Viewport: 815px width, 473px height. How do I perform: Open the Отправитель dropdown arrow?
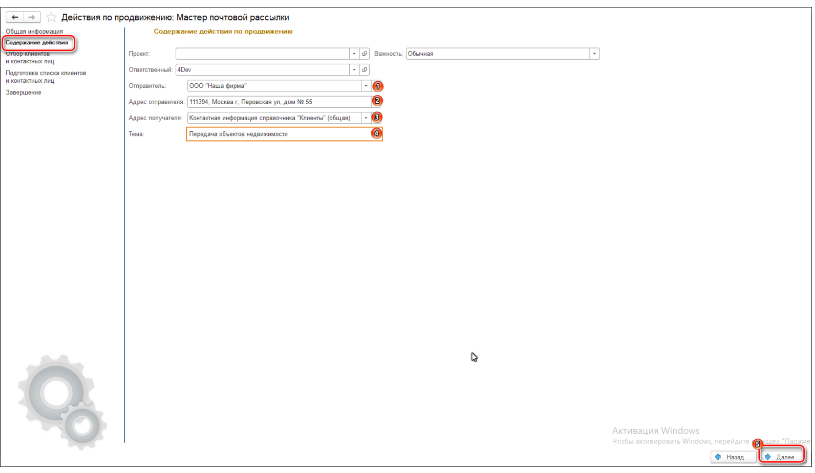[x=365, y=86]
